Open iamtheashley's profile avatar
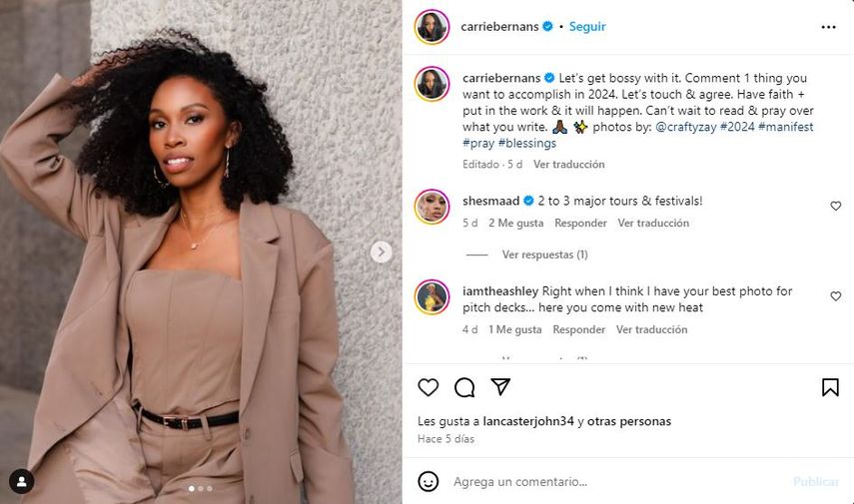The height and width of the screenshot is (504, 854). click(431, 296)
